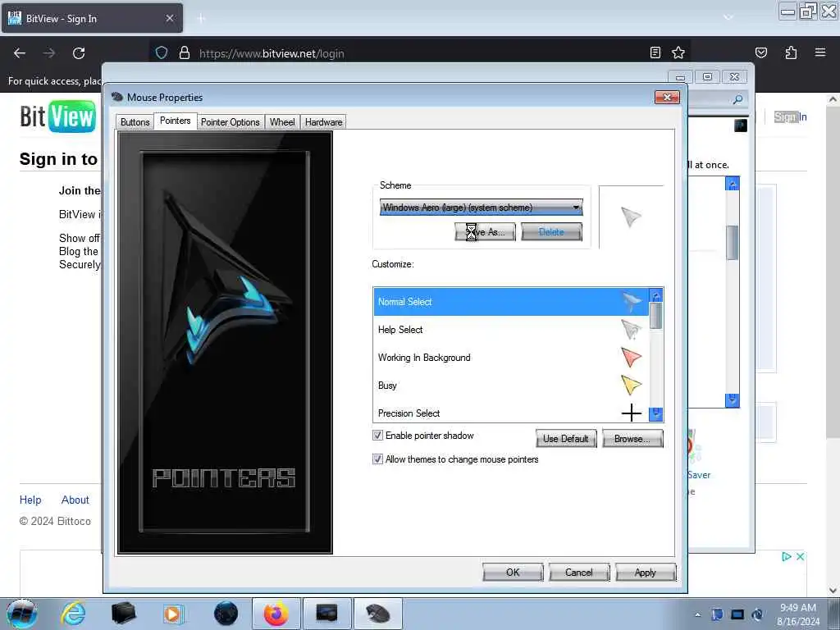This screenshot has height=630, width=840.
Task: Switch to the Hardware tab
Action: coord(323,122)
